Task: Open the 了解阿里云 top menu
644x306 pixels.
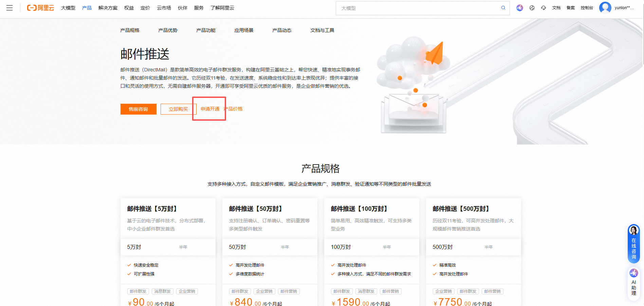Action: click(222, 8)
